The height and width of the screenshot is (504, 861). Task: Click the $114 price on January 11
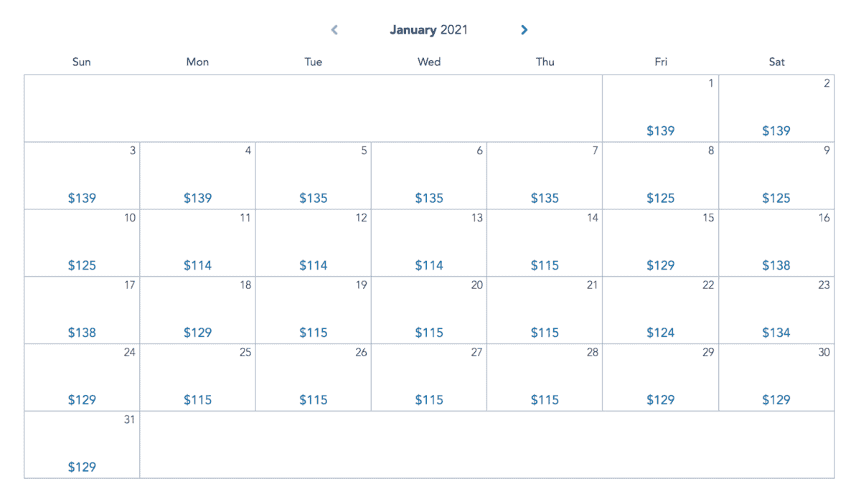pos(197,265)
